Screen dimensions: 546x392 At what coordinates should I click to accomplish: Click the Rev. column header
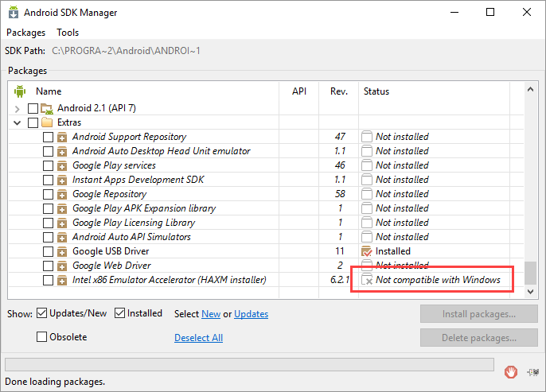click(339, 91)
